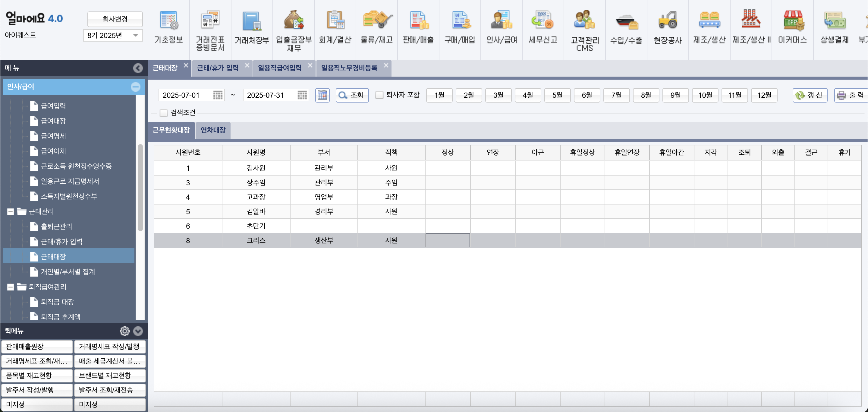Open the fiscal year 8기 2025년 dropdown

point(112,35)
